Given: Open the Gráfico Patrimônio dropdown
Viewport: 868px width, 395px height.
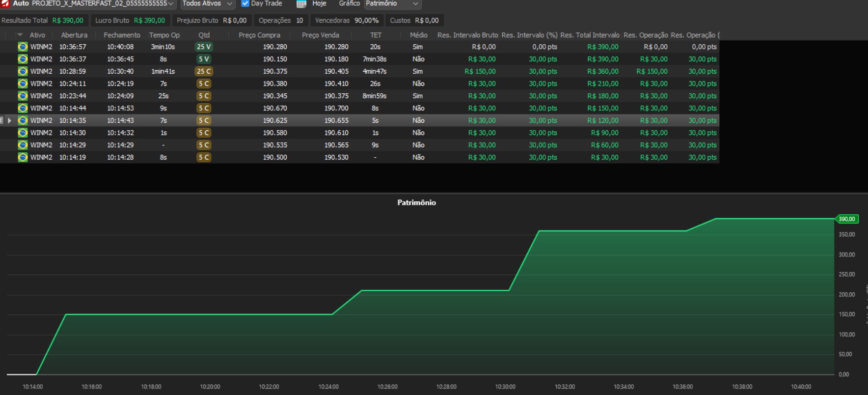Looking at the screenshot, I should 392,3.
